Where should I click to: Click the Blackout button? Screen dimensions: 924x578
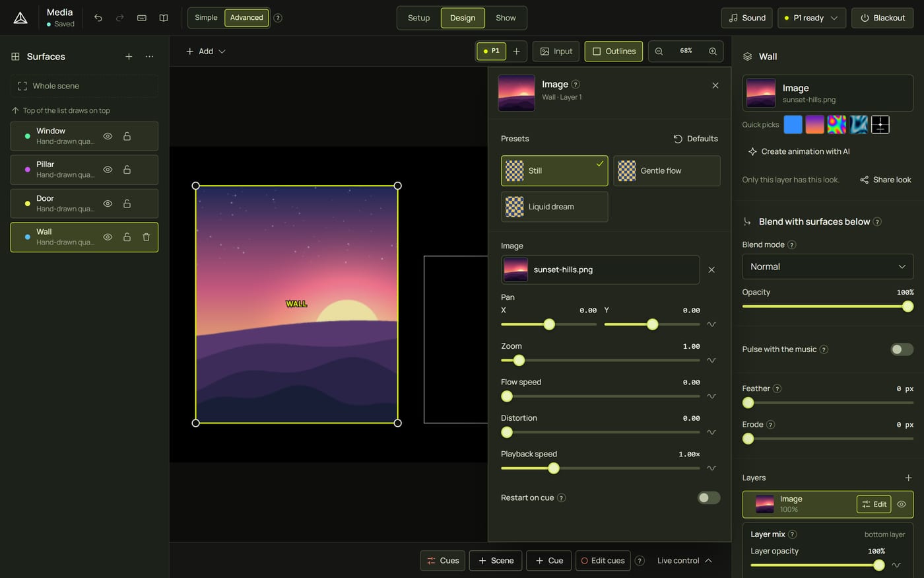(882, 18)
